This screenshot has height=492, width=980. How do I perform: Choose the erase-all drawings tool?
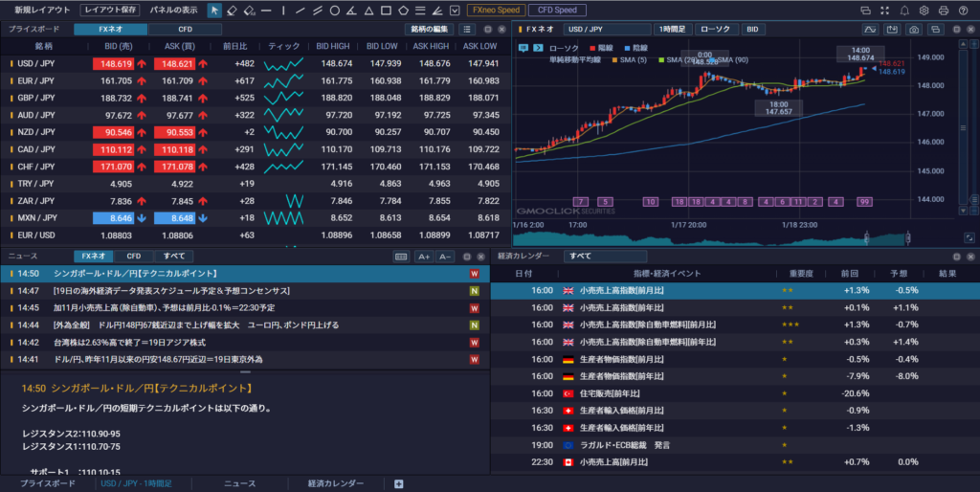click(249, 10)
